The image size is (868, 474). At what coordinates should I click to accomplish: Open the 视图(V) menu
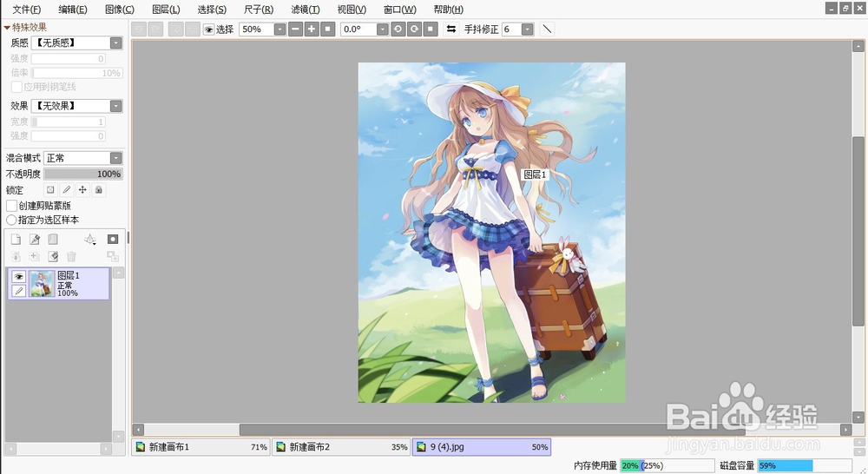pyautogui.click(x=352, y=10)
